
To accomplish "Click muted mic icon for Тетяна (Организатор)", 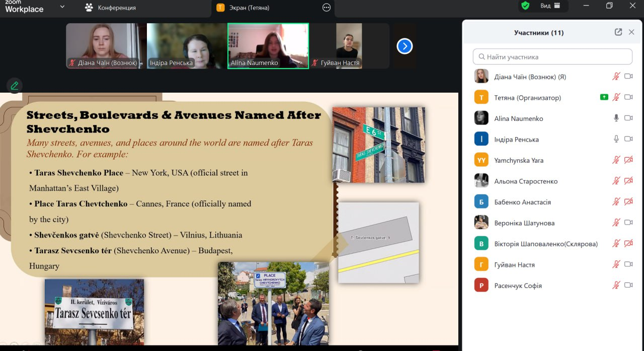I will point(616,97).
